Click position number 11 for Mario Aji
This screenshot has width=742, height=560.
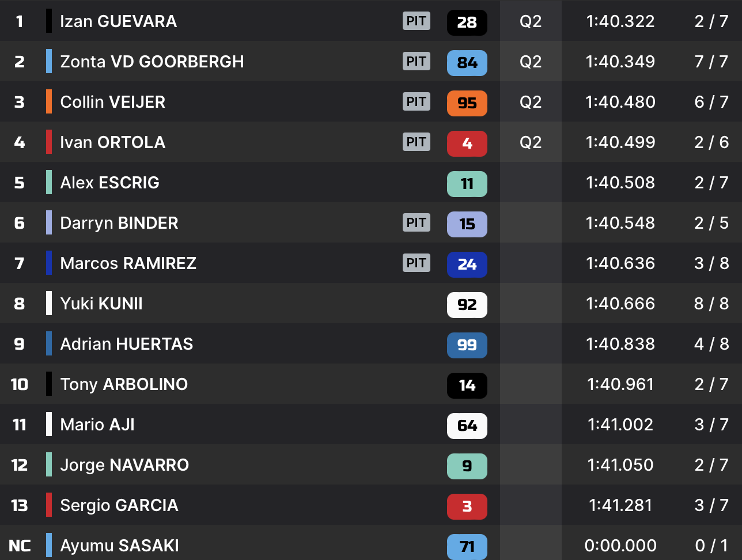click(x=20, y=425)
